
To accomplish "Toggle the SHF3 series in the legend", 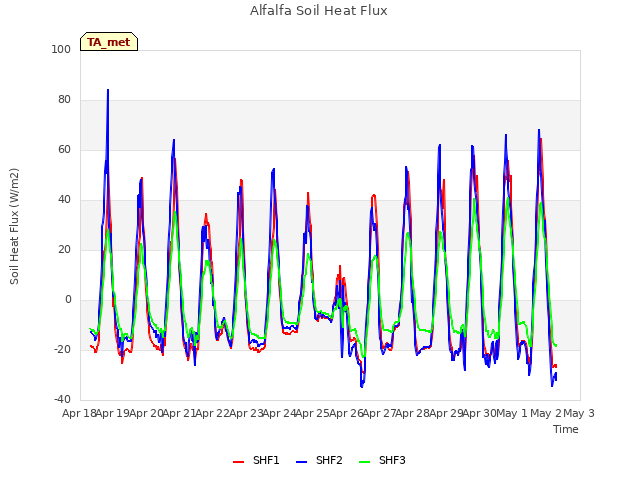I will pyautogui.click(x=382, y=460).
